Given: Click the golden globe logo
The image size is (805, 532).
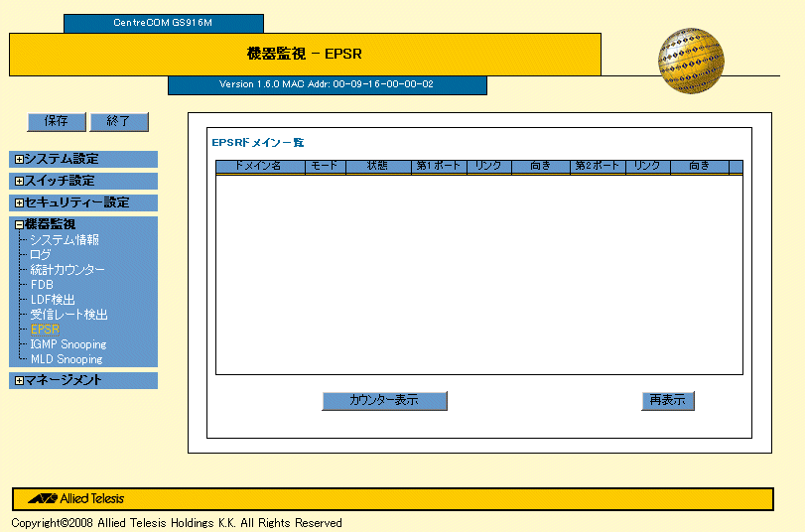Looking at the screenshot, I should [x=691, y=61].
